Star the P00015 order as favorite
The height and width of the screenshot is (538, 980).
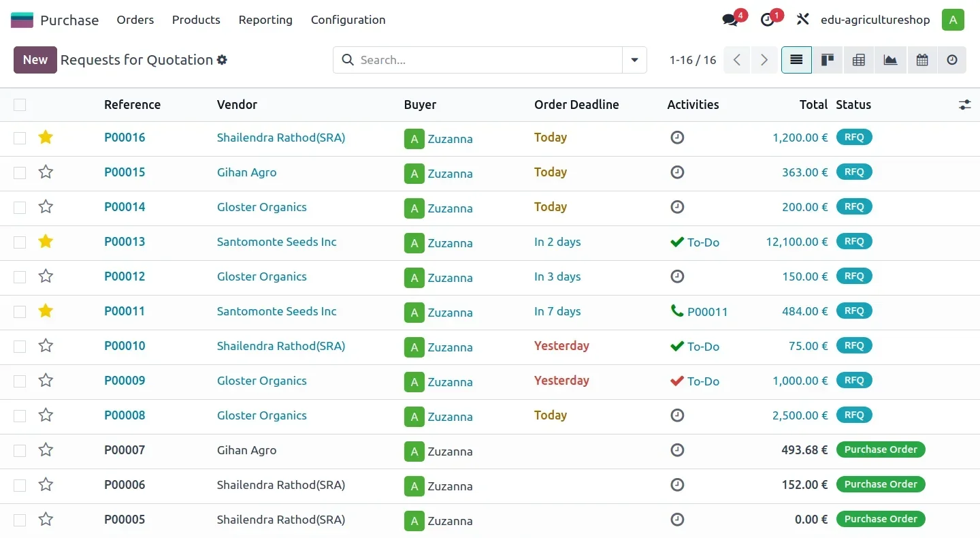coord(46,172)
